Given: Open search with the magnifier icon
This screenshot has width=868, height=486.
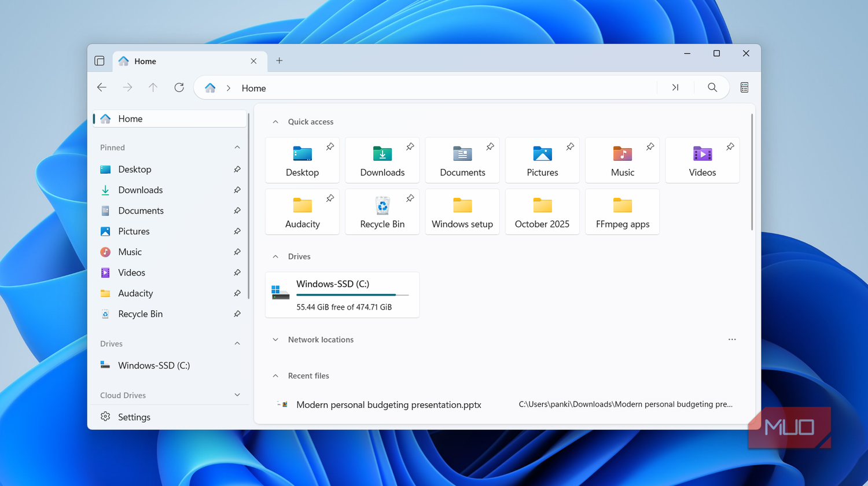Looking at the screenshot, I should pyautogui.click(x=712, y=87).
